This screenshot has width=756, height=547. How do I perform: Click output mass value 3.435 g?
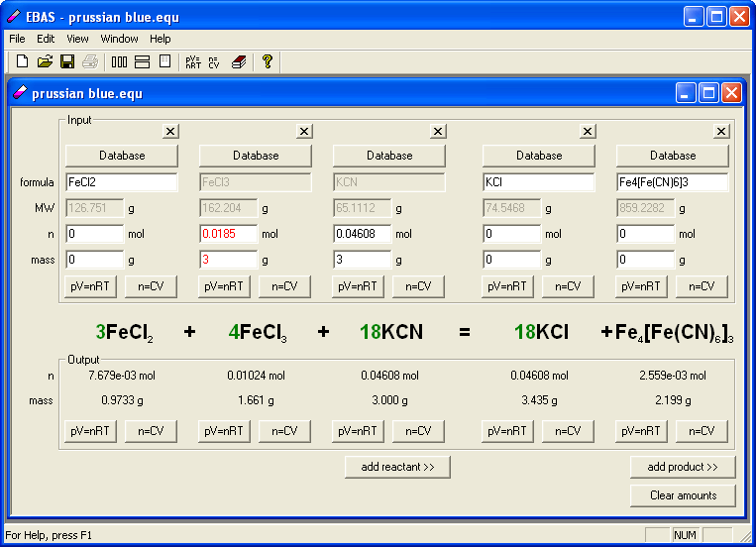539,400
